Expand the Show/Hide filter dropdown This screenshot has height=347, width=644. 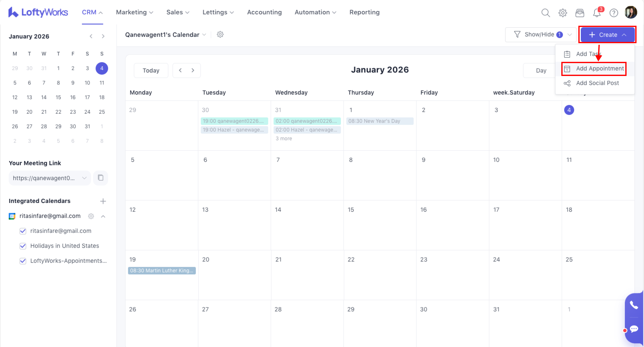[541, 34]
